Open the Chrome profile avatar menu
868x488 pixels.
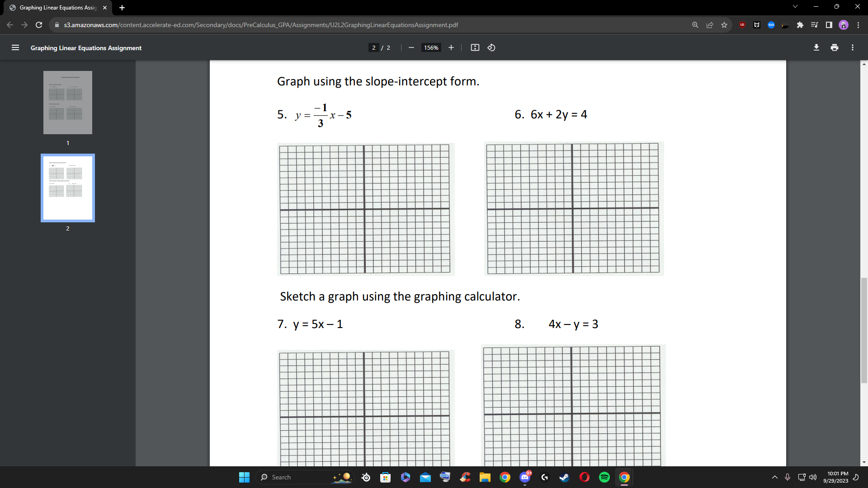tap(843, 25)
